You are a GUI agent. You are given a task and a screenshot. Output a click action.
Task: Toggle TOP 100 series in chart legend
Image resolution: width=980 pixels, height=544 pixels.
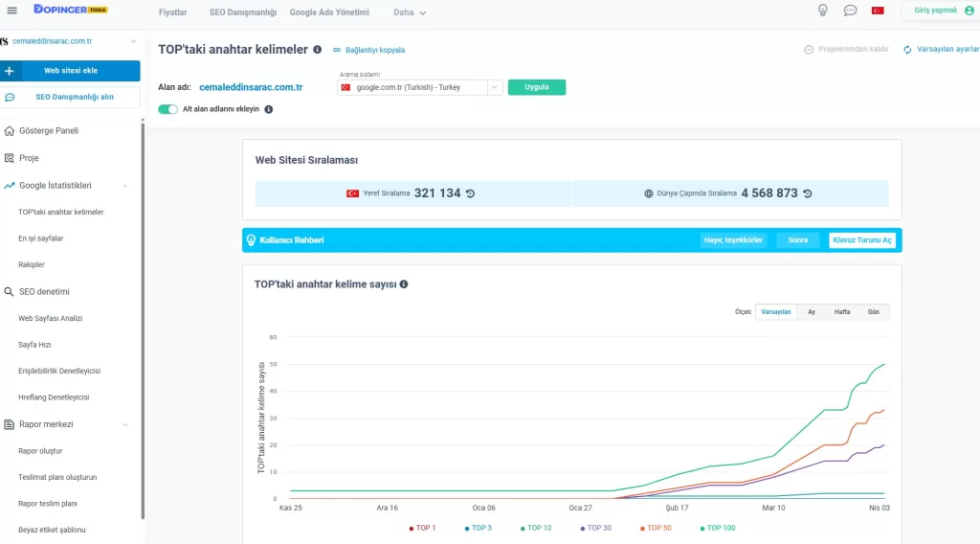717,528
